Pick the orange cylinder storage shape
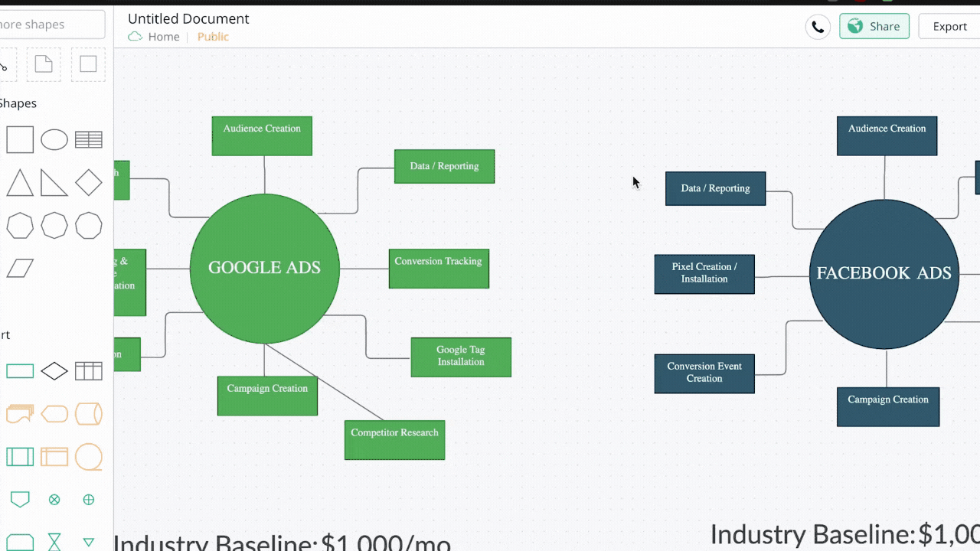Screen dimensions: 980x551 89,414
